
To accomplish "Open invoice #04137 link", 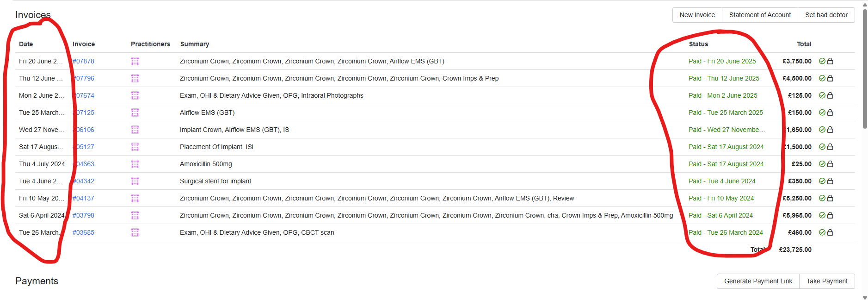I will (83, 198).
